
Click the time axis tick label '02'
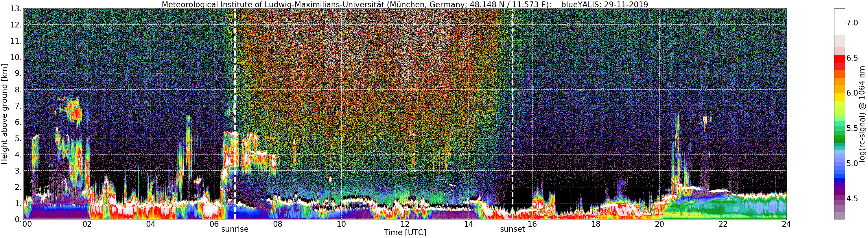click(x=87, y=224)
